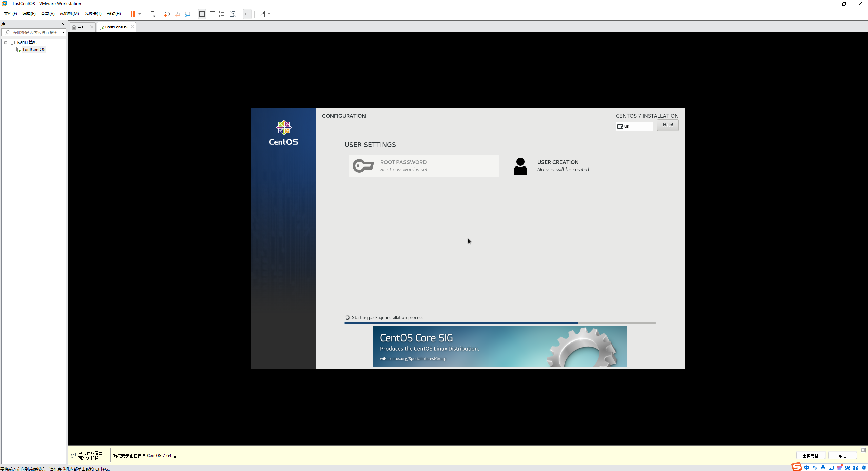Enter full screen mode
Screen dimensions: 868x471
click(222, 14)
